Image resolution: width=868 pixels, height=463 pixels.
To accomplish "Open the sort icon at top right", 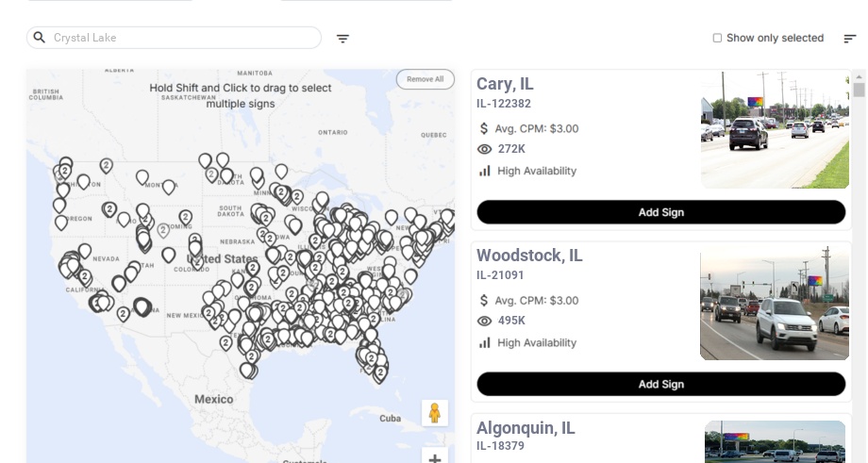I will [x=849, y=39].
